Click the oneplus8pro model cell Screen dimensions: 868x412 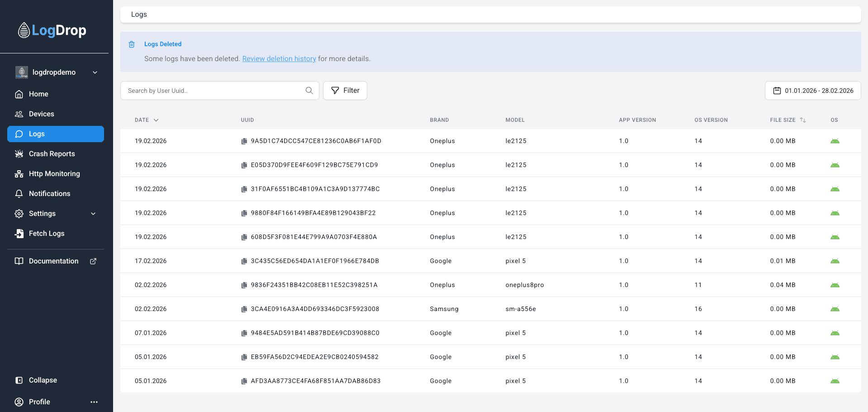click(x=525, y=285)
